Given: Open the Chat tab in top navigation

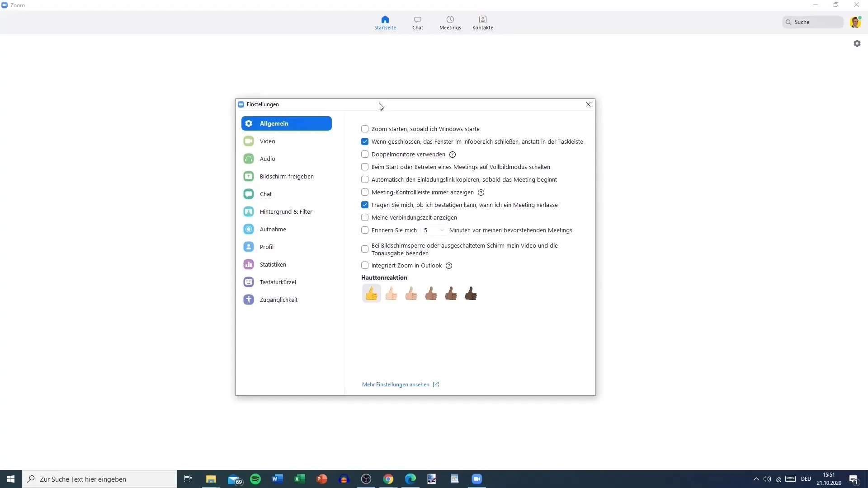Looking at the screenshot, I should click(417, 23).
